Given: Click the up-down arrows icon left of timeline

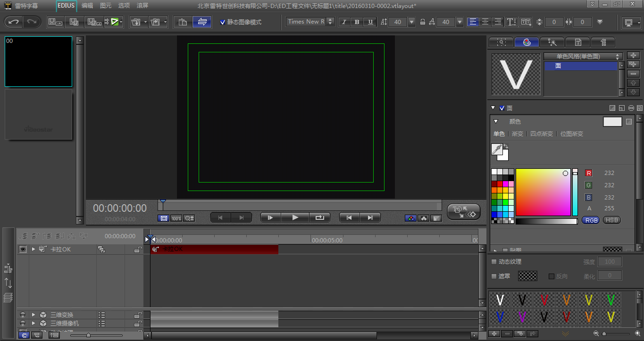Looking at the screenshot, I should tap(8, 283).
